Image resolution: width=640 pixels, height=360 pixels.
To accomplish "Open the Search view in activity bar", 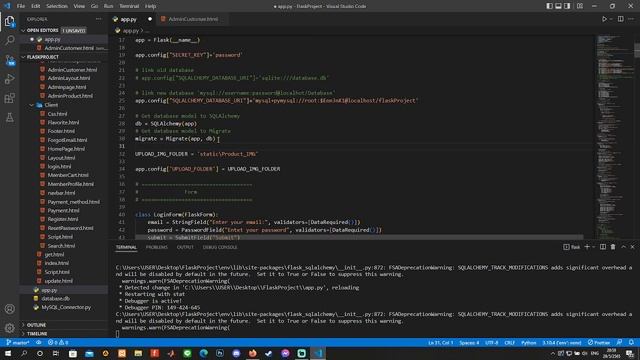I will [9, 40].
